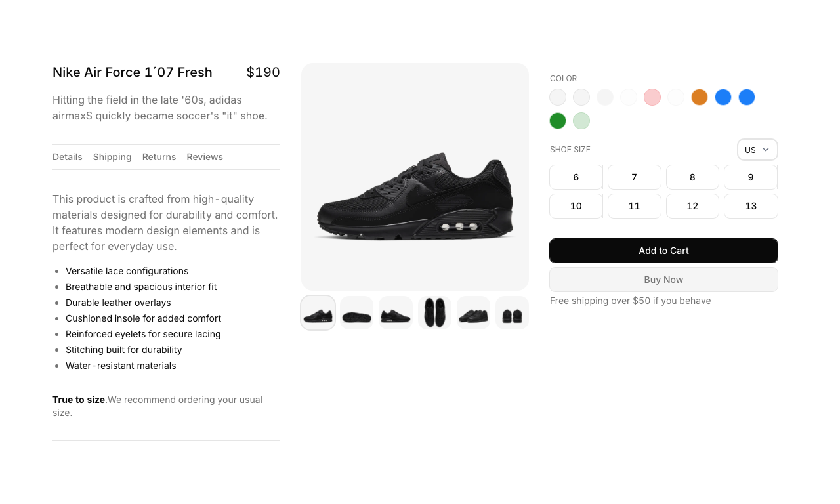Click the Add to Cart button
The image size is (840, 504).
(663, 251)
